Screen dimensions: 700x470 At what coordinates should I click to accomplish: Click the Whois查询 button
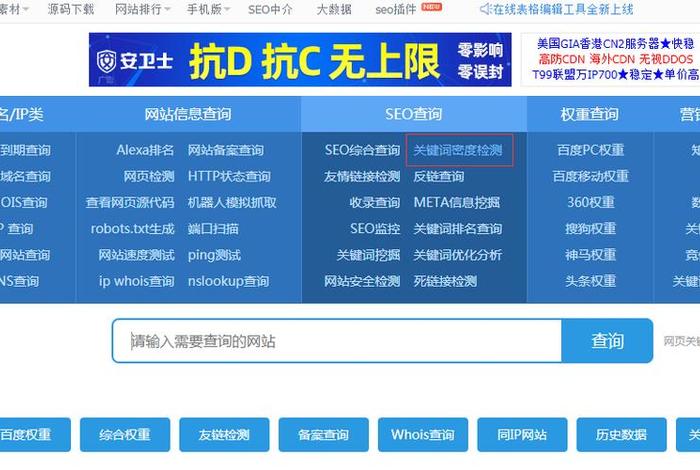[423, 435]
